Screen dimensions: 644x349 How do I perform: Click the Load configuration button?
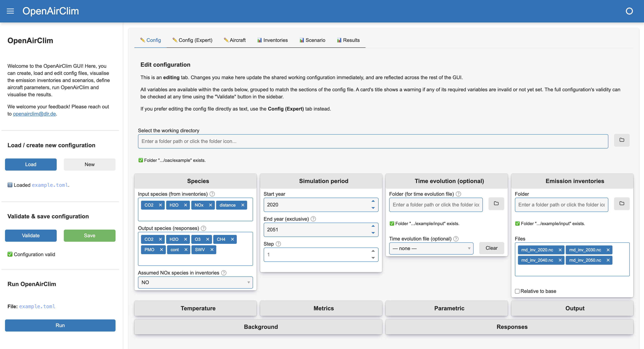tap(31, 165)
